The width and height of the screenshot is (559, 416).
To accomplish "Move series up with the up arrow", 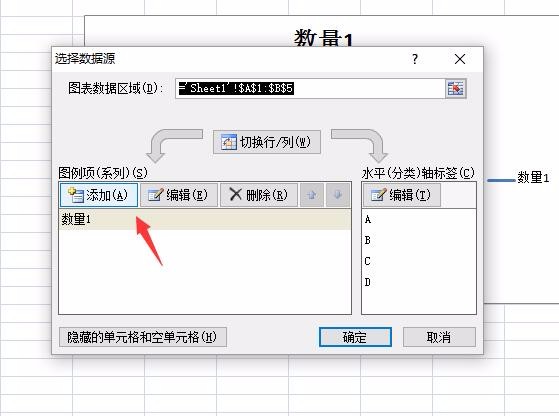I will click(312, 195).
